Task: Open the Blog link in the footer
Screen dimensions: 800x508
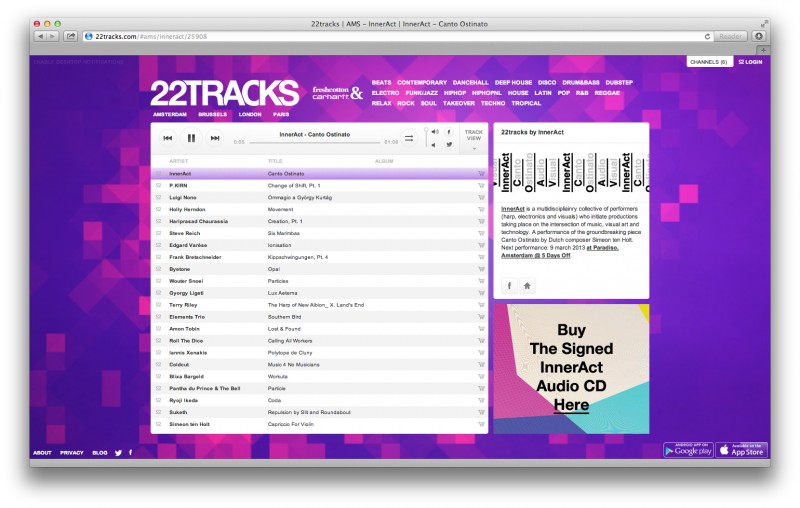Action: pyautogui.click(x=99, y=453)
